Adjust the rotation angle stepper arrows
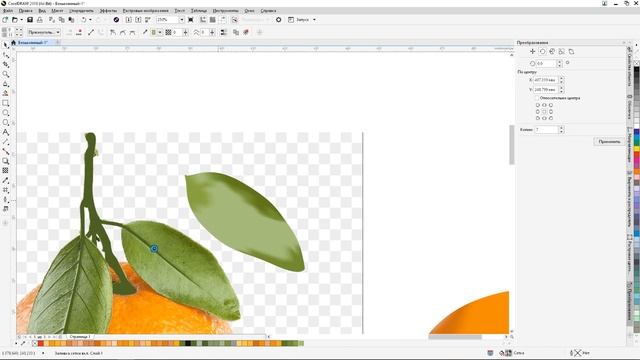640x360 pixels. 560,64
